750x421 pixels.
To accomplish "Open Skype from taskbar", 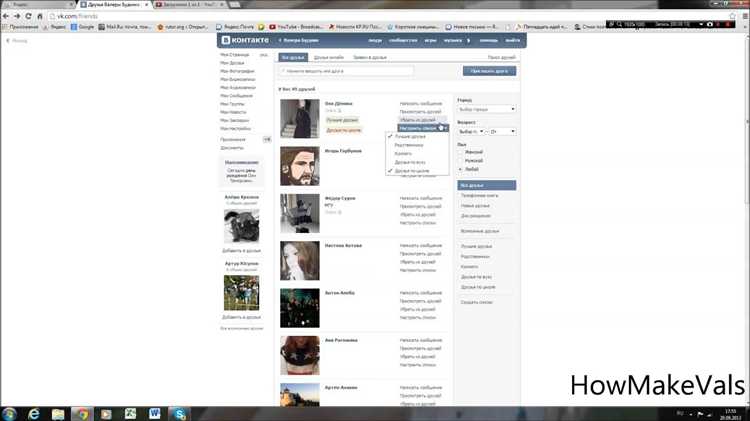I will point(179,414).
